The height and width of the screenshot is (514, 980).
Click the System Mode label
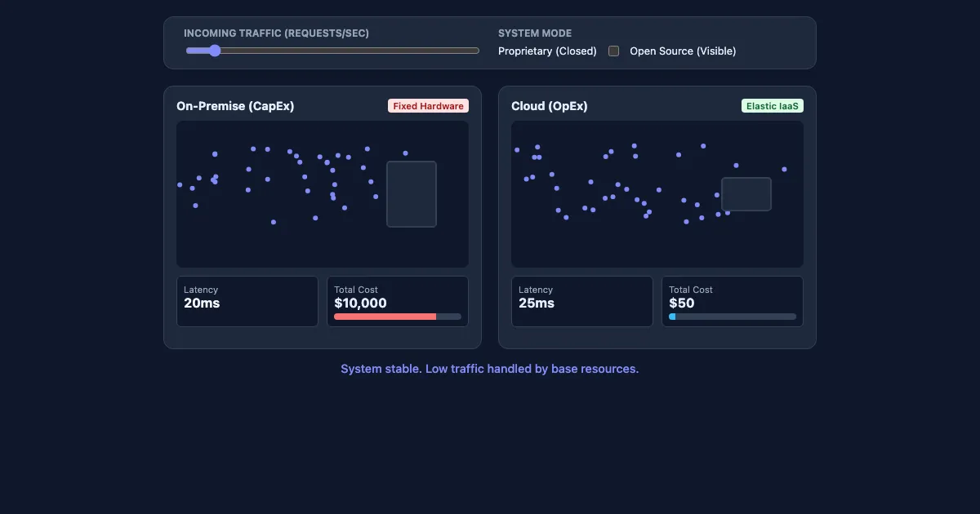click(x=535, y=33)
